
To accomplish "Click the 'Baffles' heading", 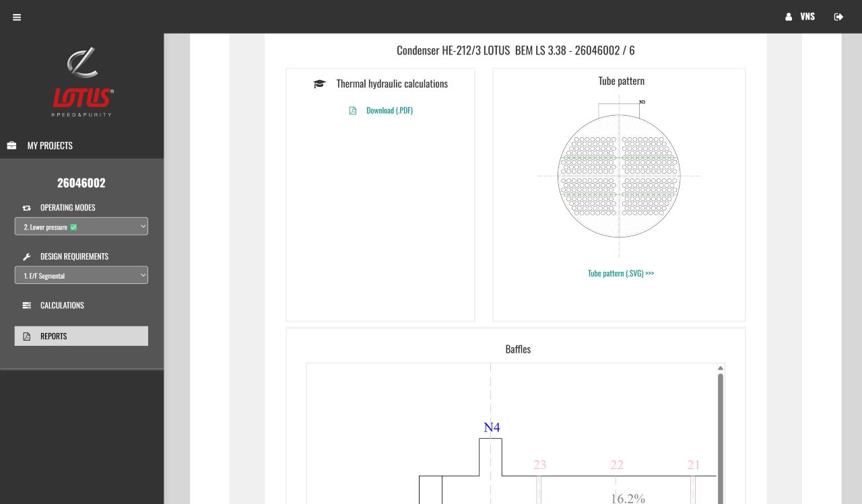I will [518, 349].
